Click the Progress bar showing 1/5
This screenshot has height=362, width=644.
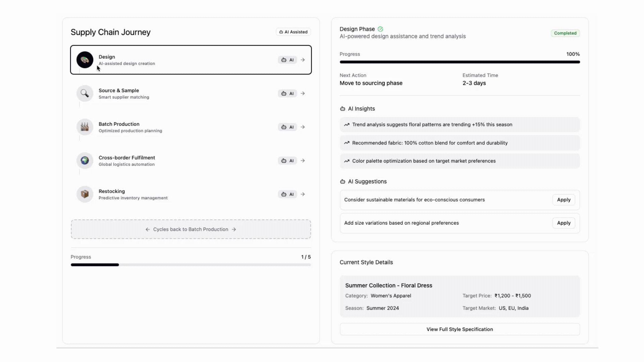click(191, 265)
